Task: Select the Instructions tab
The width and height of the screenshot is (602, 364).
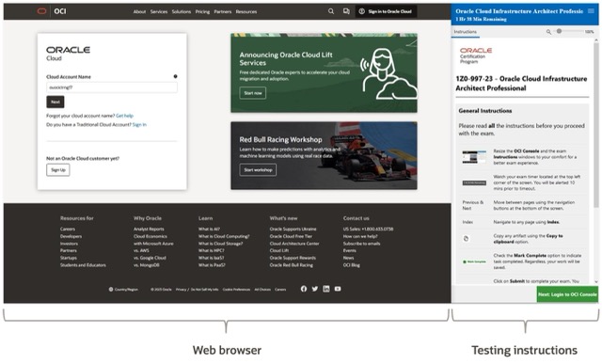Action: pyautogui.click(x=465, y=32)
